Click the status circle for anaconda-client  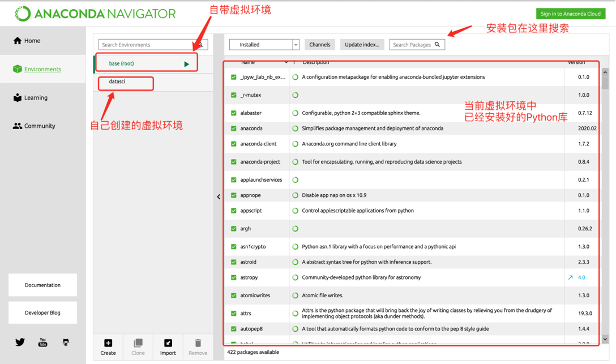coord(296,144)
